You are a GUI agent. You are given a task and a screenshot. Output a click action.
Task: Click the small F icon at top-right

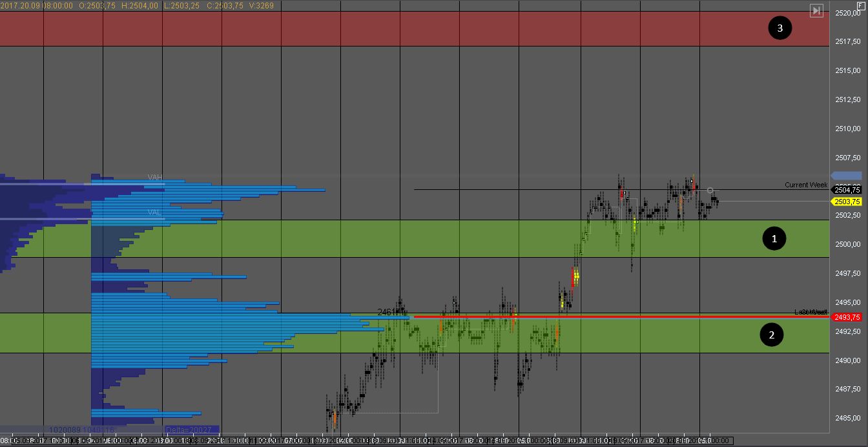(860, 5)
